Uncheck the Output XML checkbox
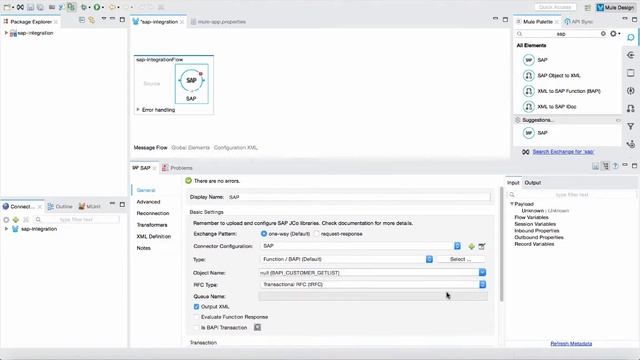Screen dimensions: 640x360 point(196,307)
